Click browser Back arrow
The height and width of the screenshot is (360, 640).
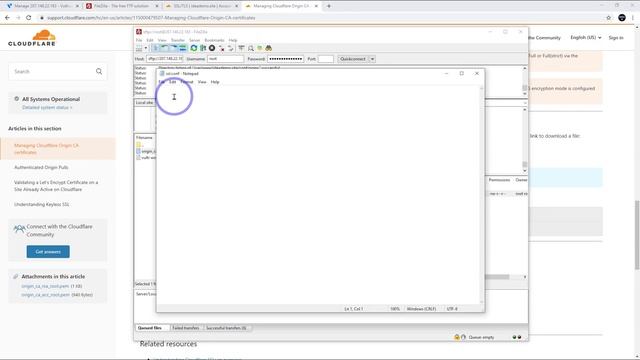click(7, 18)
